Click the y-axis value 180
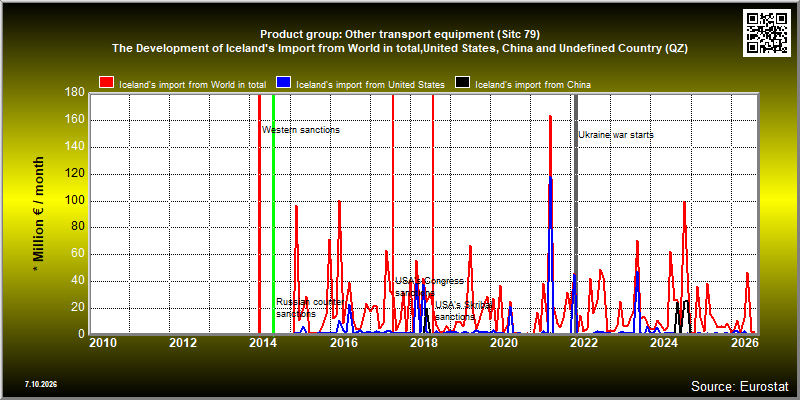The height and width of the screenshot is (400, 800). click(x=74, y=93)
